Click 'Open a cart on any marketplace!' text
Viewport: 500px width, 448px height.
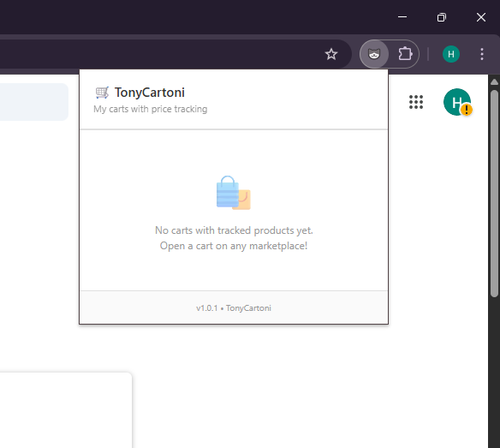click(x=234, y=246)
